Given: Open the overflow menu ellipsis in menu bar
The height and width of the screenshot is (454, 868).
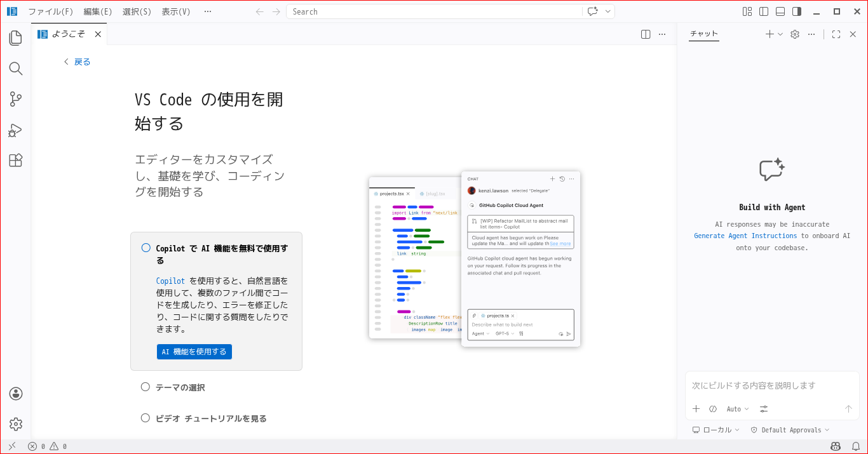Looking at the screenshot, I should (x=208, y=11).
